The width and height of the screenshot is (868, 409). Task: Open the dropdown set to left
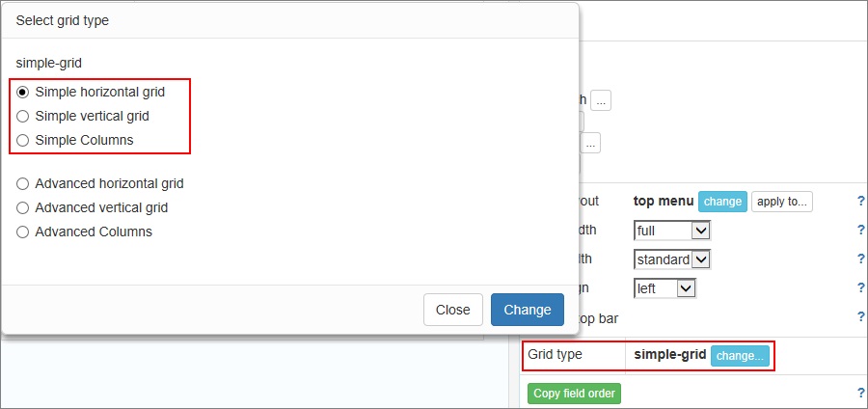click(x=665, y=288)
